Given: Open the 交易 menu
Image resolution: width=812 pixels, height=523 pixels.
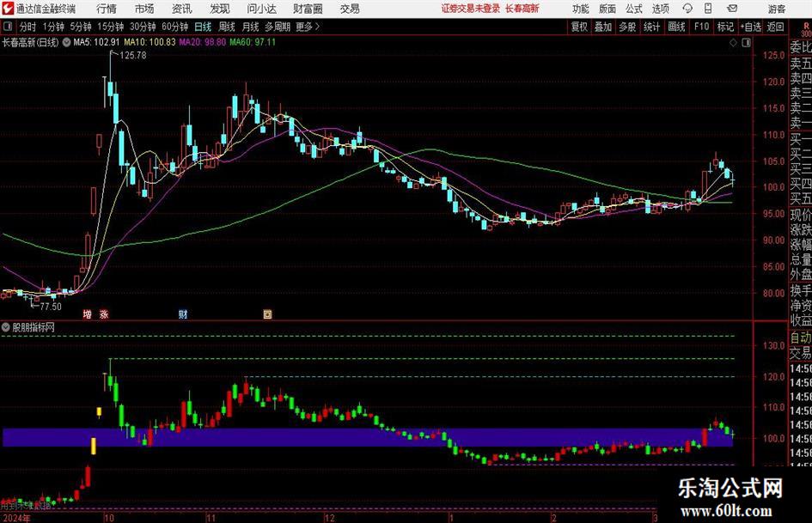Looking at the screenshot, I should 350,9.
